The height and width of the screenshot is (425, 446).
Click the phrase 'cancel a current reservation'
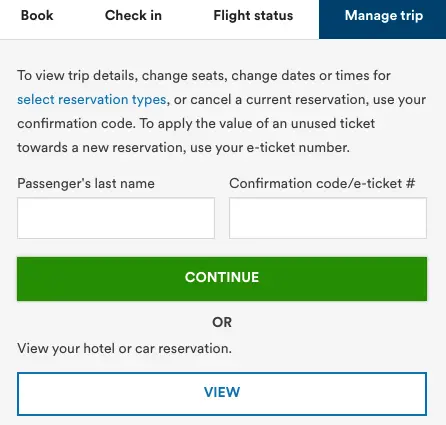tap(280, 100)
